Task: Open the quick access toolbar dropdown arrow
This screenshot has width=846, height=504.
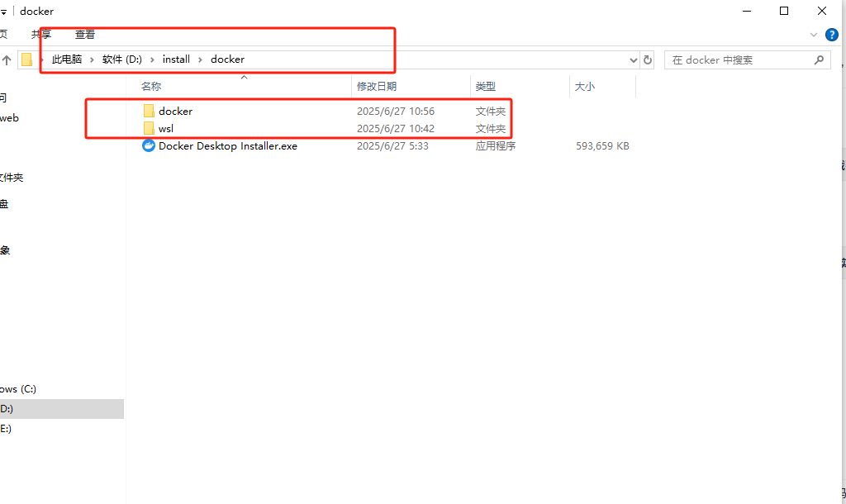Action: click(x=3, y=12)
